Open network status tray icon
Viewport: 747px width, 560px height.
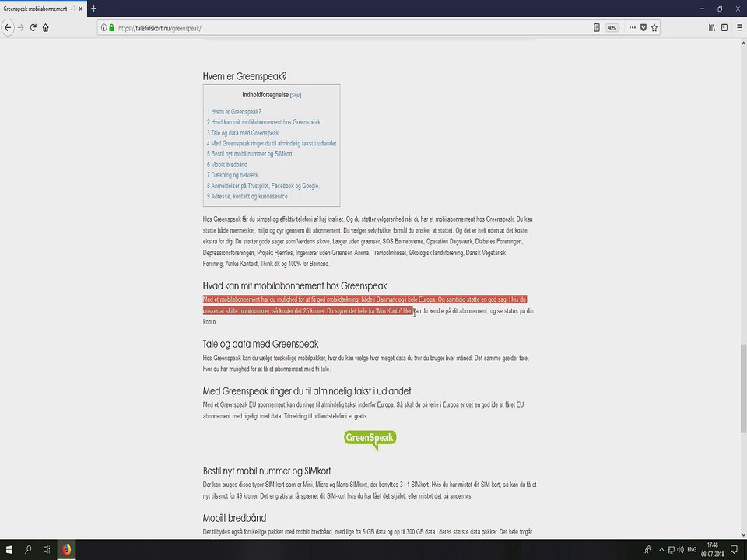point(672,550)
